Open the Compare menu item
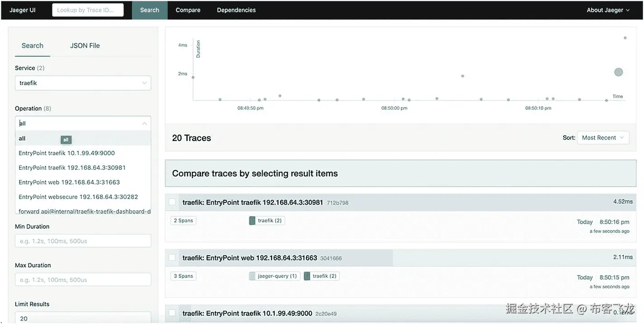Screen dimensions: 644x324 tap(188, 10)
